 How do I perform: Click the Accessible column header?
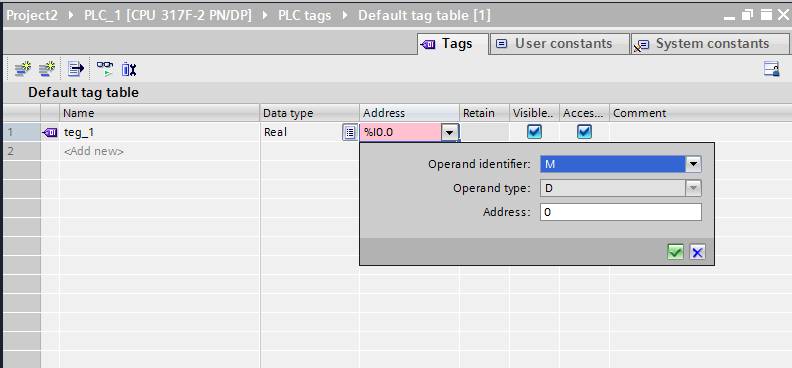(584, 113)
